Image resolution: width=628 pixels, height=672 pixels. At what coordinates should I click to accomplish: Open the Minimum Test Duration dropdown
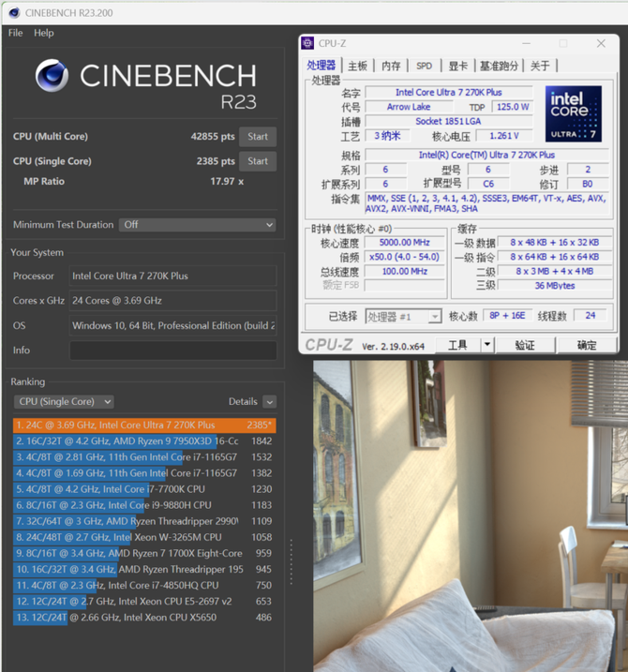pos(197,225)
